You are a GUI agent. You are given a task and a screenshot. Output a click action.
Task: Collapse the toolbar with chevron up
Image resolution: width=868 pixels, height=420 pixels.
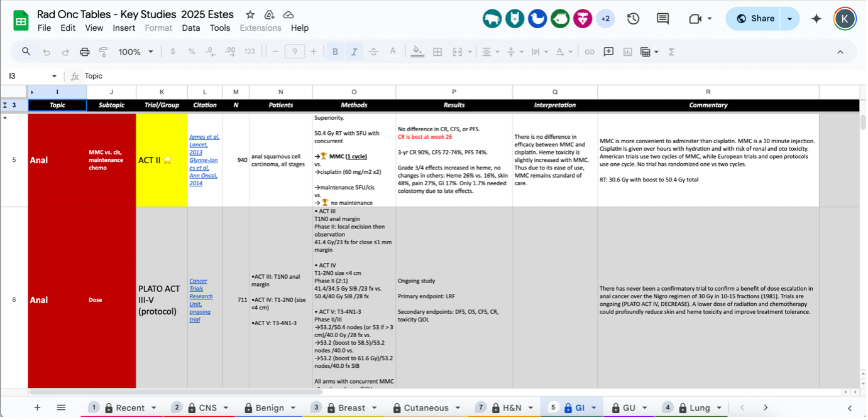click(840, 51)
